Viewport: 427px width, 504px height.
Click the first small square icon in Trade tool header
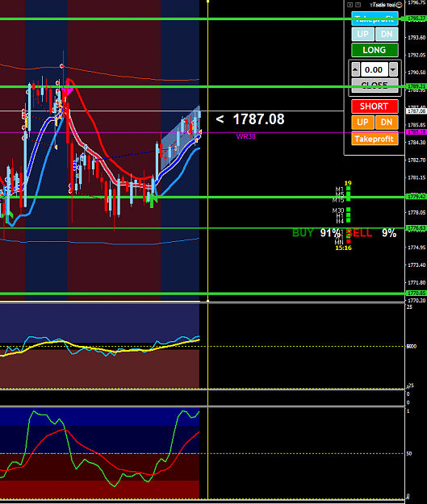click(x=350, y=5)
